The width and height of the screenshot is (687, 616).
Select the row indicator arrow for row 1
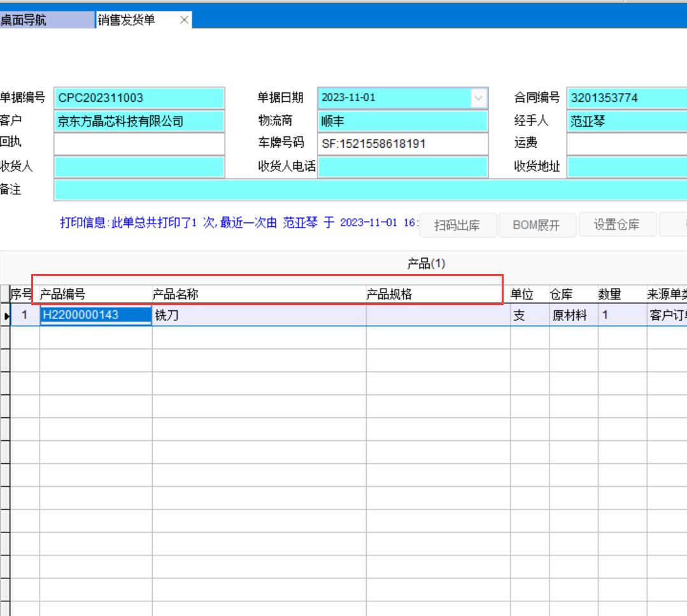click(x=5, y=315)
